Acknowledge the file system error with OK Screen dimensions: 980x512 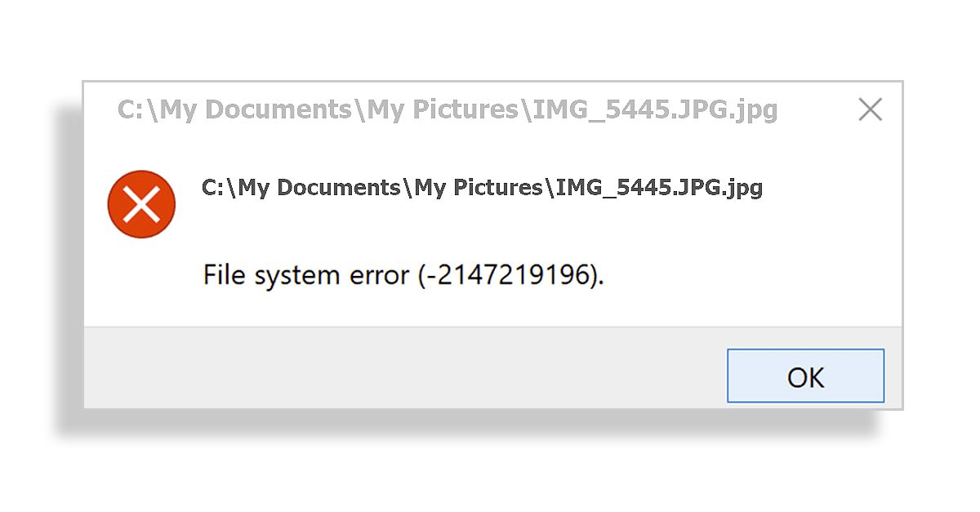pyautogui.click(x=805, y=376)
